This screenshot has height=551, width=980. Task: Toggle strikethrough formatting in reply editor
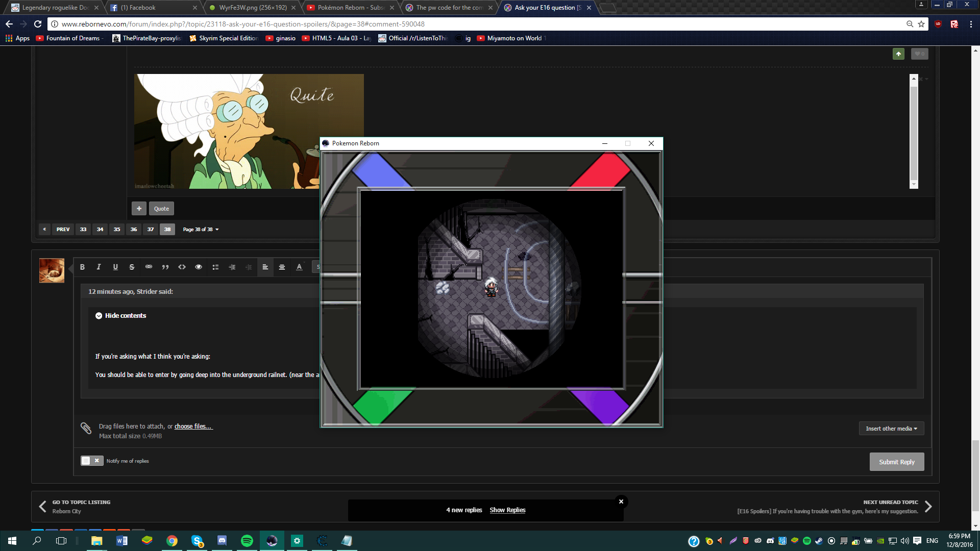(132, 267)
